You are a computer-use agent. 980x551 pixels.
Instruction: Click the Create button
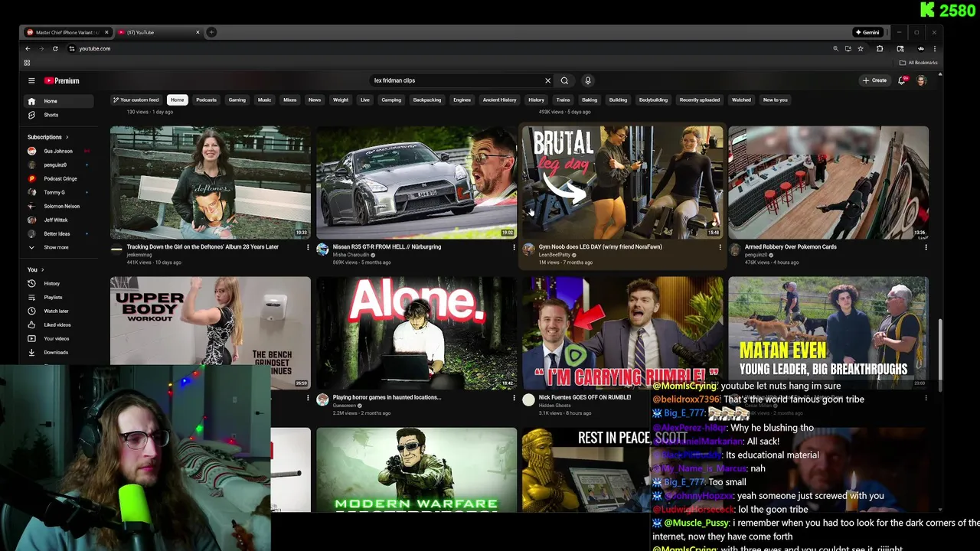874,80
